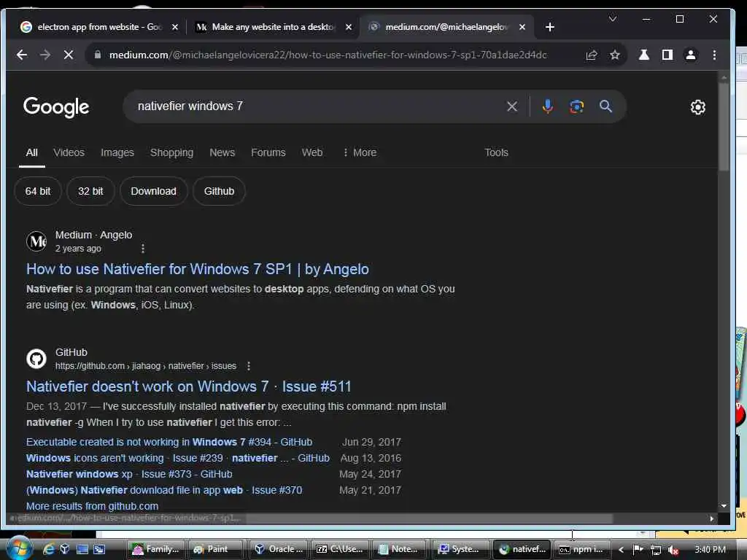Viewport: 747px width, 560px height.
Task: Open How to use Nativefier for Windows 7 result
Action: pos(197,269)
